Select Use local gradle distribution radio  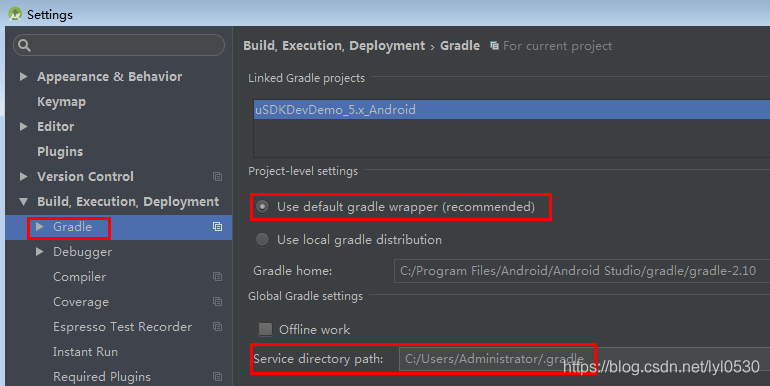263,240
